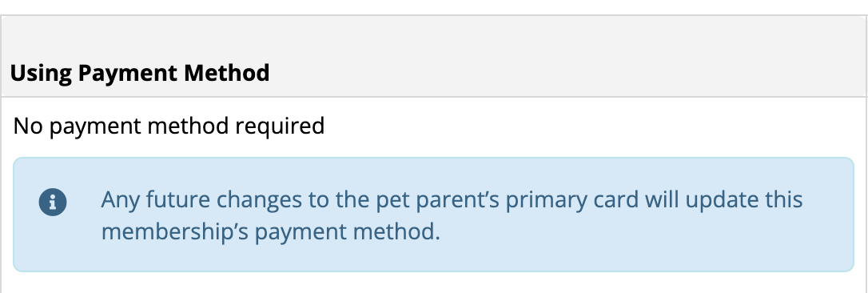Screen dimensions: 868x293
Task: Click the info icon in the blue alert
Action: [53, 203]
